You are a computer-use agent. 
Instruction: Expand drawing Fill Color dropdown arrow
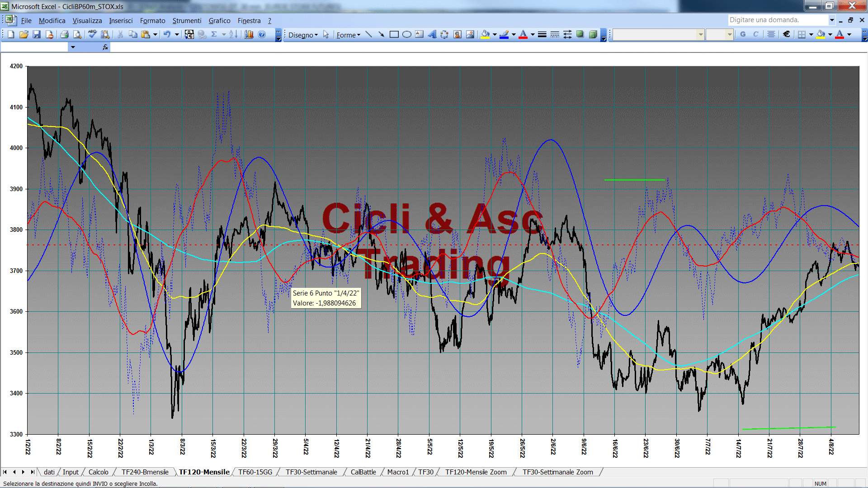pos(495,34)
